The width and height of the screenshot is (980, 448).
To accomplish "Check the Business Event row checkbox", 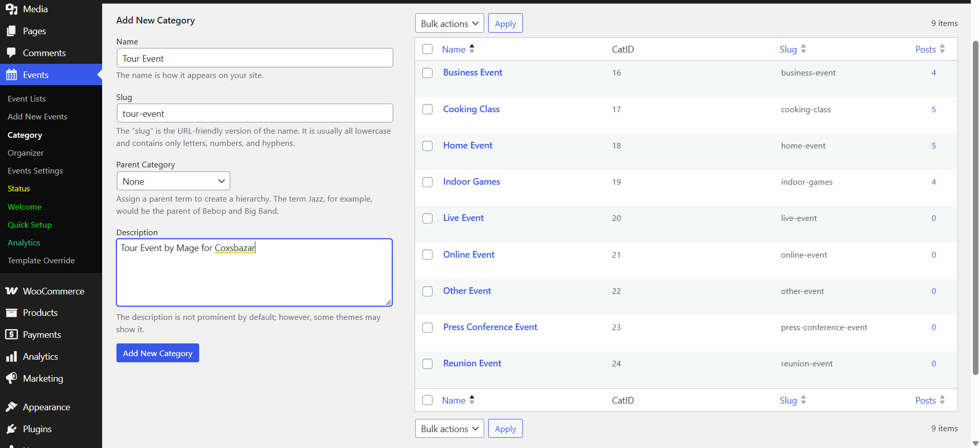I will 427,73.
